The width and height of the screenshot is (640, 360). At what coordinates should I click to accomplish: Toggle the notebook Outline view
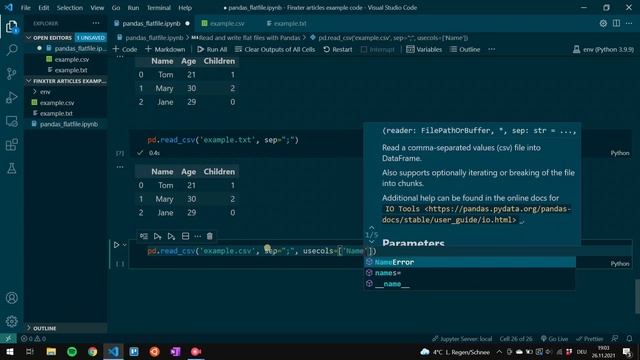(464, 49)
